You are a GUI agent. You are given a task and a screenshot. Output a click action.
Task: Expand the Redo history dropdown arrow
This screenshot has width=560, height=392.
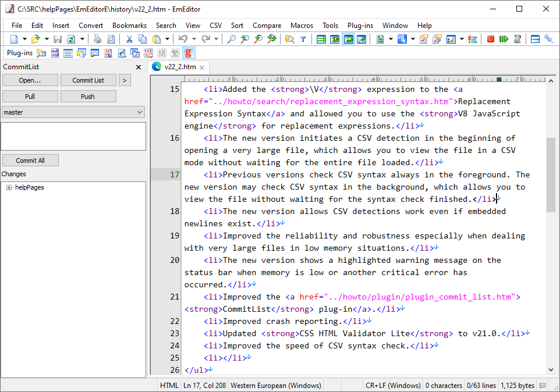pos(216,39)
